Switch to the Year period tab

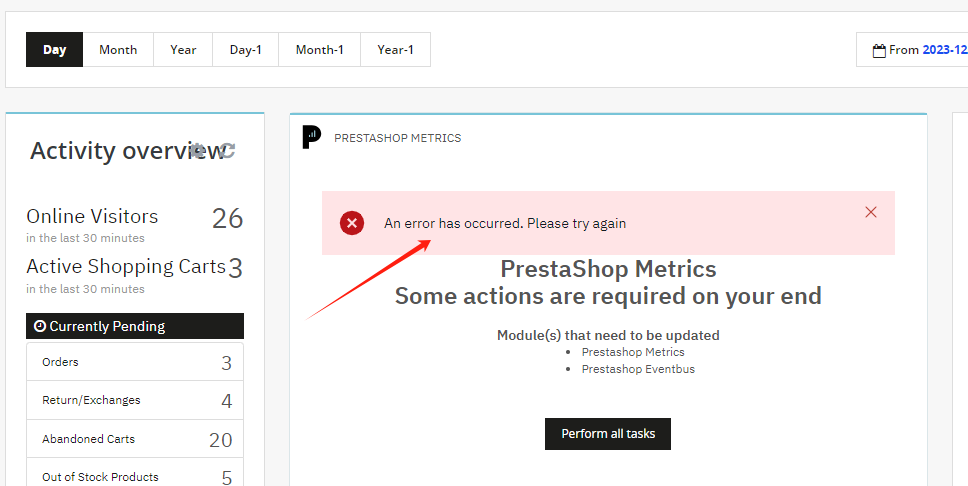183,50
